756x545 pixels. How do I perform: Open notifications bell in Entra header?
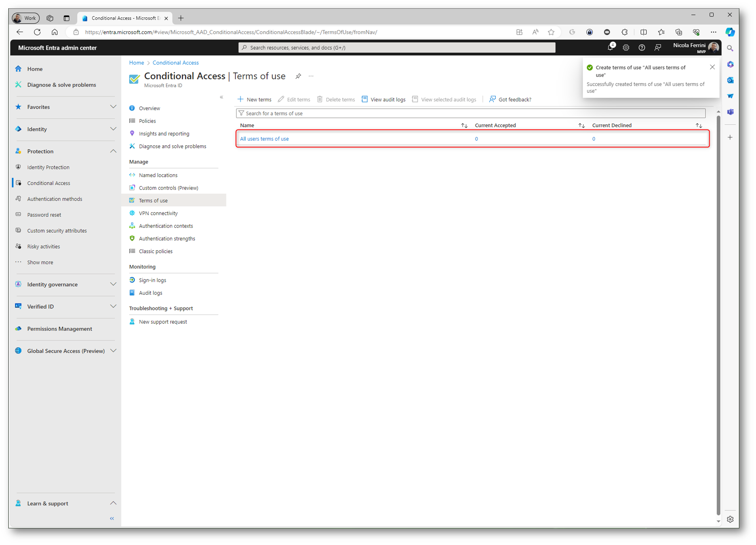(610, 47)
